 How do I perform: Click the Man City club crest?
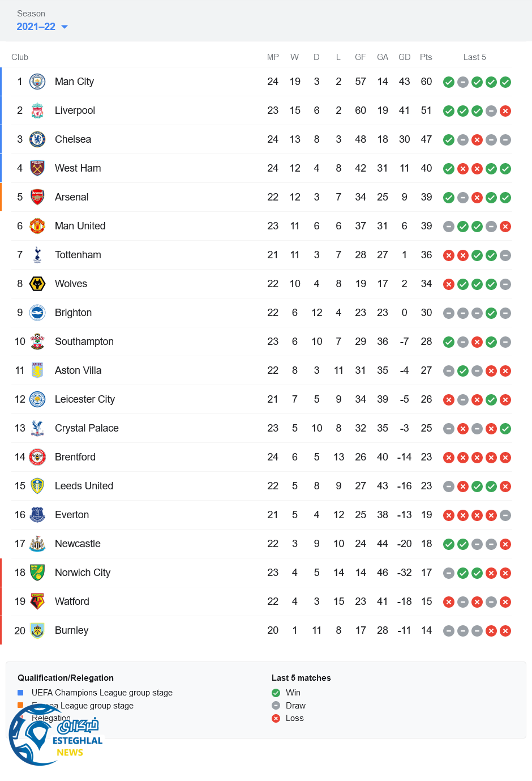[37, 82]
